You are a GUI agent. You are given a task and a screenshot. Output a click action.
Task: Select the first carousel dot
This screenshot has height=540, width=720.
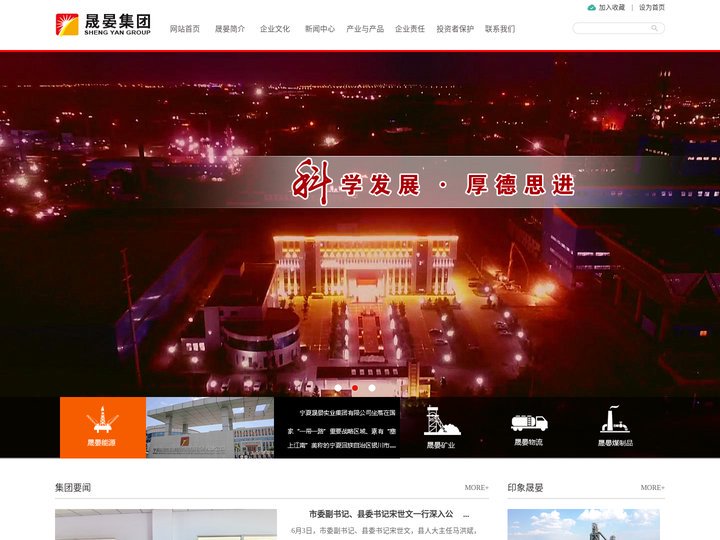point(338,388)
